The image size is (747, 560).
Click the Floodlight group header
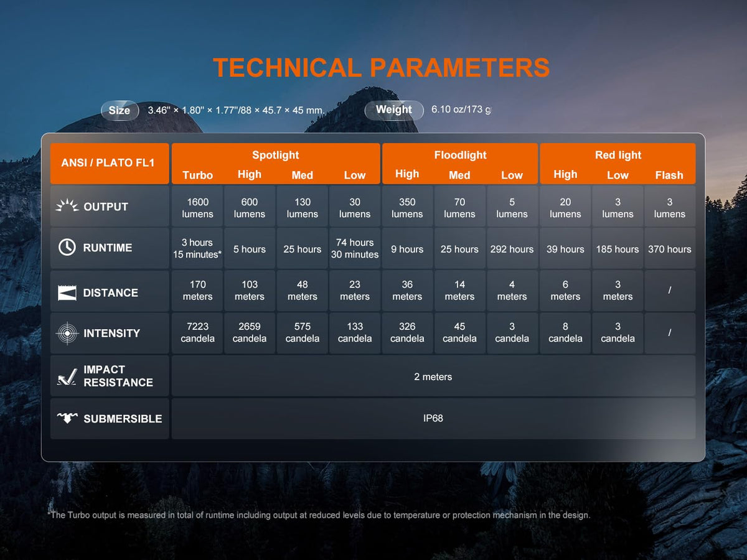(x=460, y=155)
